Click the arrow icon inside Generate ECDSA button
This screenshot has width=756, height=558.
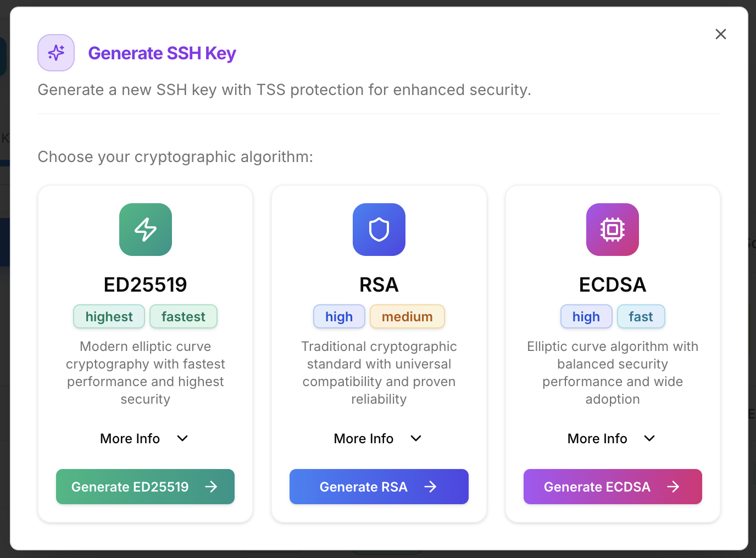tap(673, 487)
